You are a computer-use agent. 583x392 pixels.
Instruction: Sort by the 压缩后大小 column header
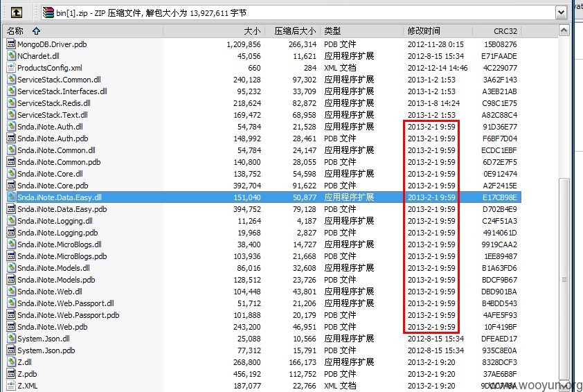(293, 31)
